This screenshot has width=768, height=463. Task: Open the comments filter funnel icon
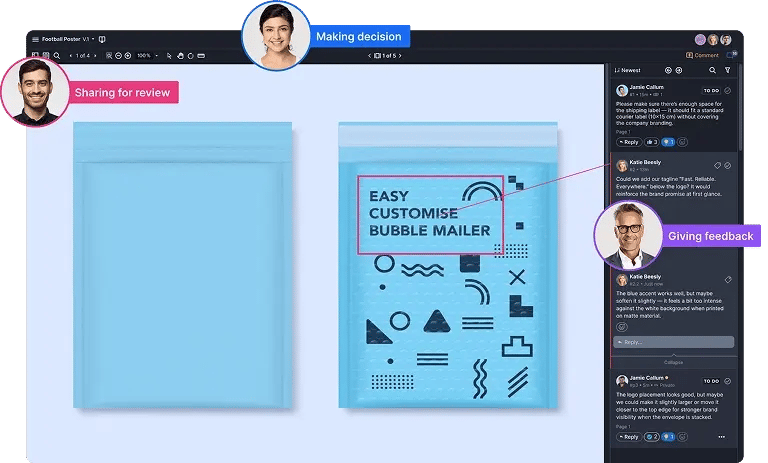[728, 71]
